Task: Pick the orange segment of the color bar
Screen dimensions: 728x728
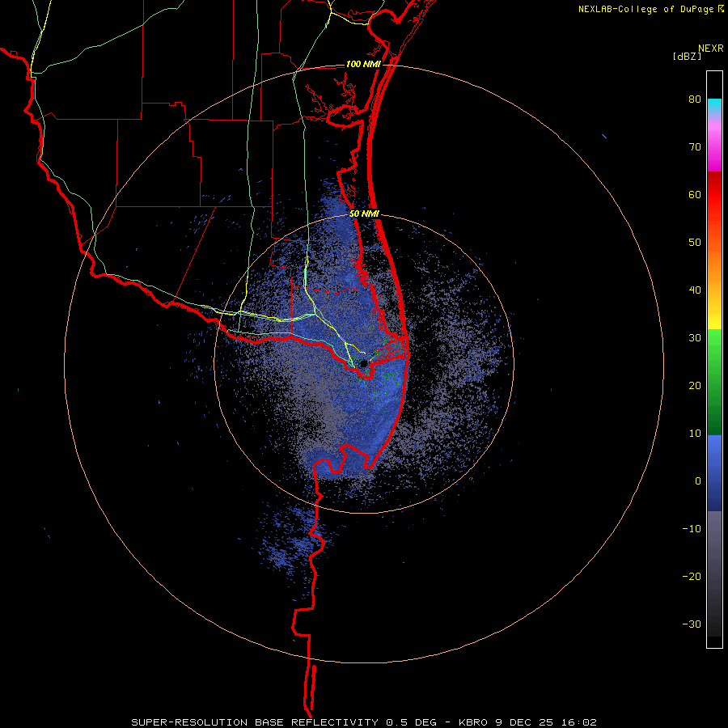Action: (714, 265)
